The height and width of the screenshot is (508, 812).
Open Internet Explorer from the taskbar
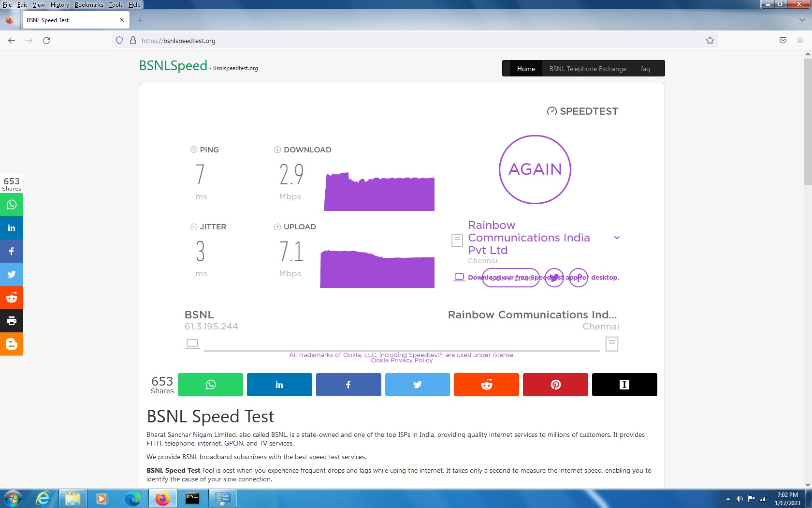[x=43, y=498]
